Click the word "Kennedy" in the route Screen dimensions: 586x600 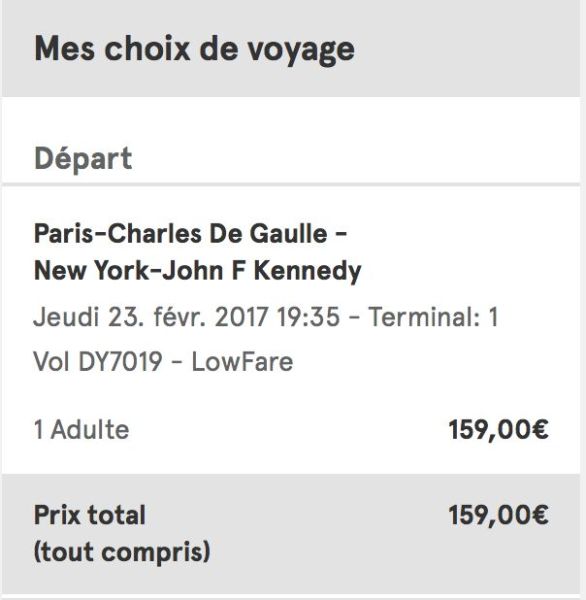(x=308, y=271)
